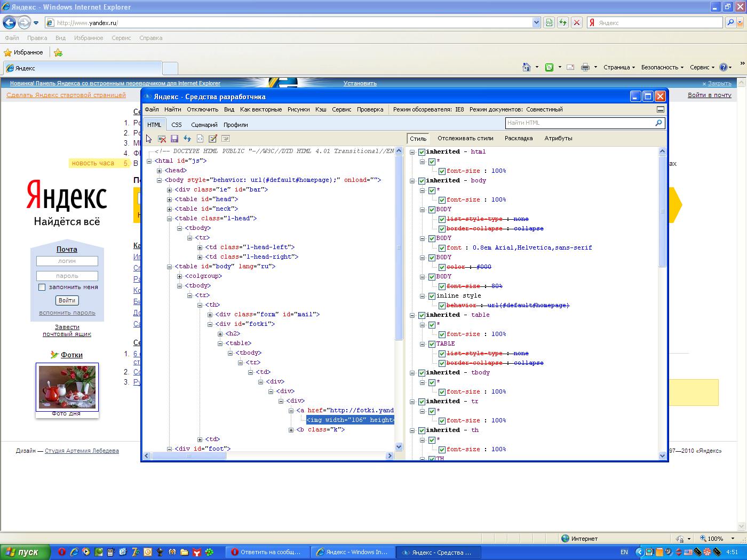747x560 pixels.
Task: Switch to the Сценарий tab
Action: tap(204, 125)
